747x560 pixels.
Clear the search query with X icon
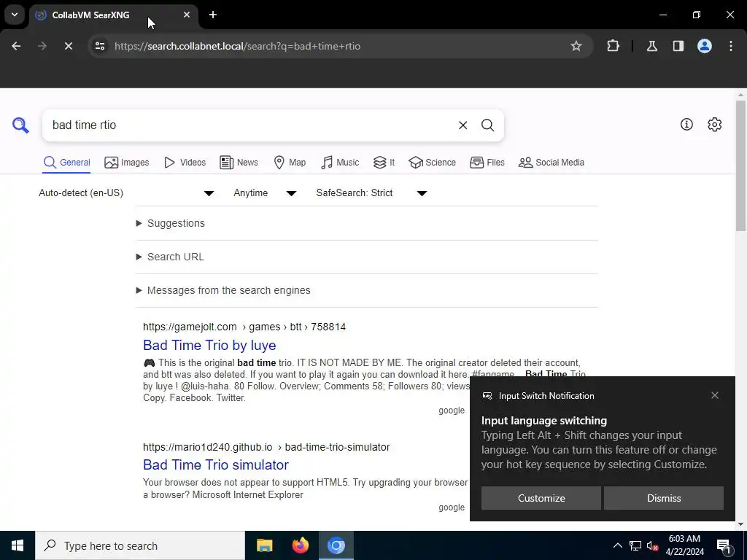[x=462, y=125]
